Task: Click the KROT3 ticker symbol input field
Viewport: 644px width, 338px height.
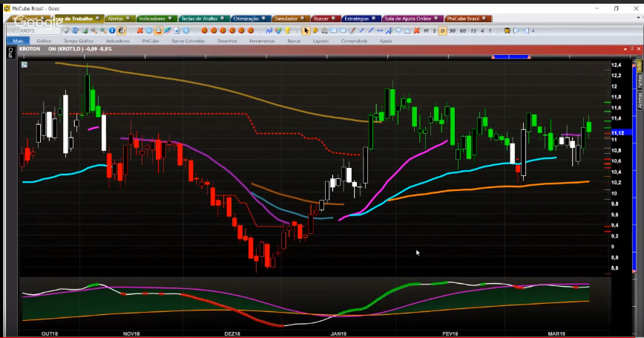Action: click(x=40, y=31)
